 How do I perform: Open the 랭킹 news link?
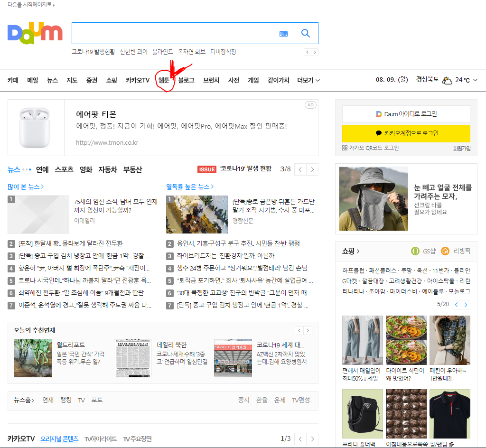(65, 400)
